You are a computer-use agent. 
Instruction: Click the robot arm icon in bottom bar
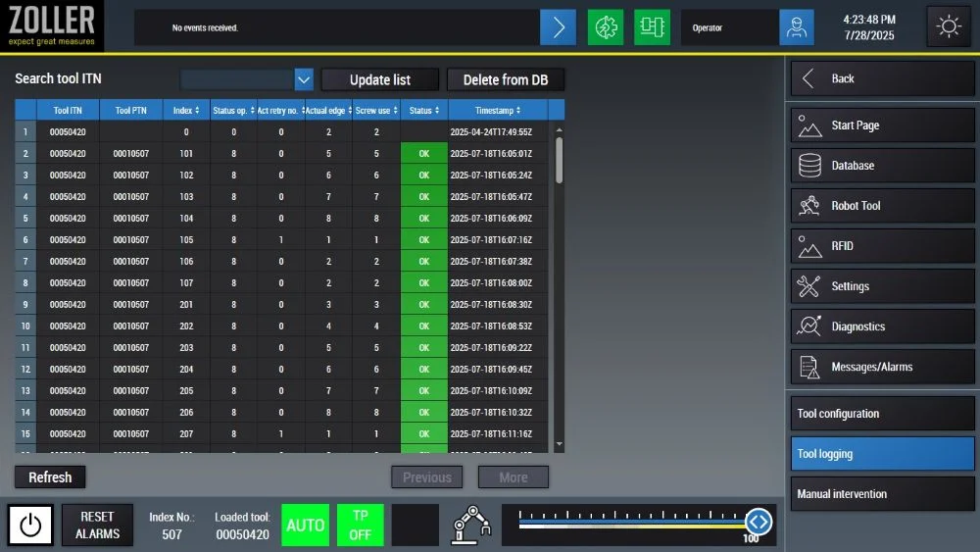[x=470, y=526]
